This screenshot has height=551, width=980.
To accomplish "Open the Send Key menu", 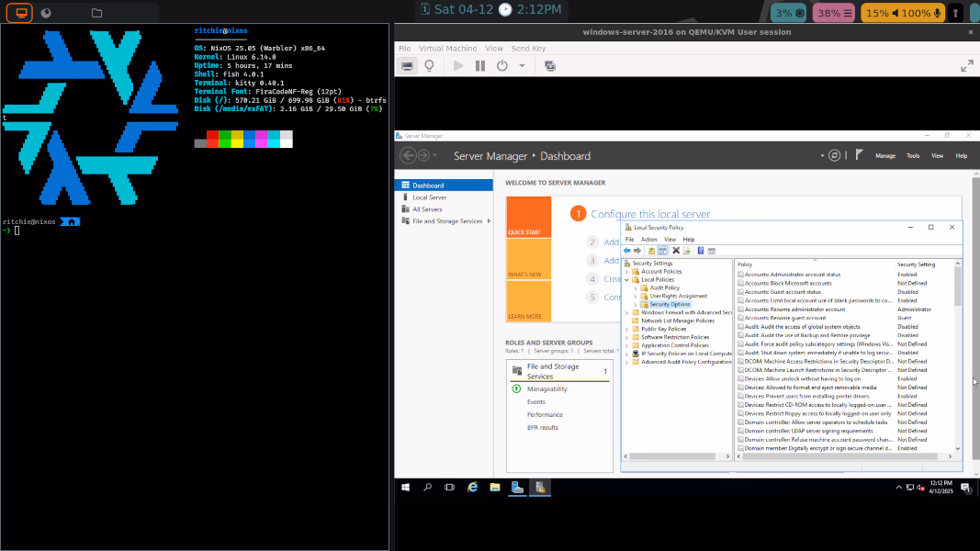I will click(x=528, y=48).
